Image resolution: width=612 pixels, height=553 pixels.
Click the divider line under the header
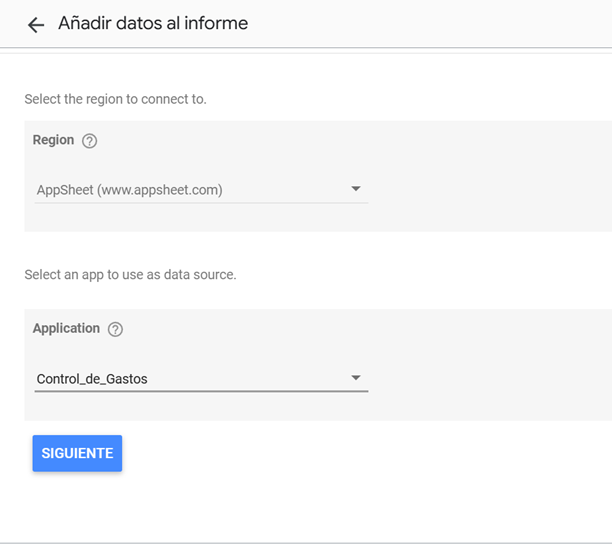(306, 48)
